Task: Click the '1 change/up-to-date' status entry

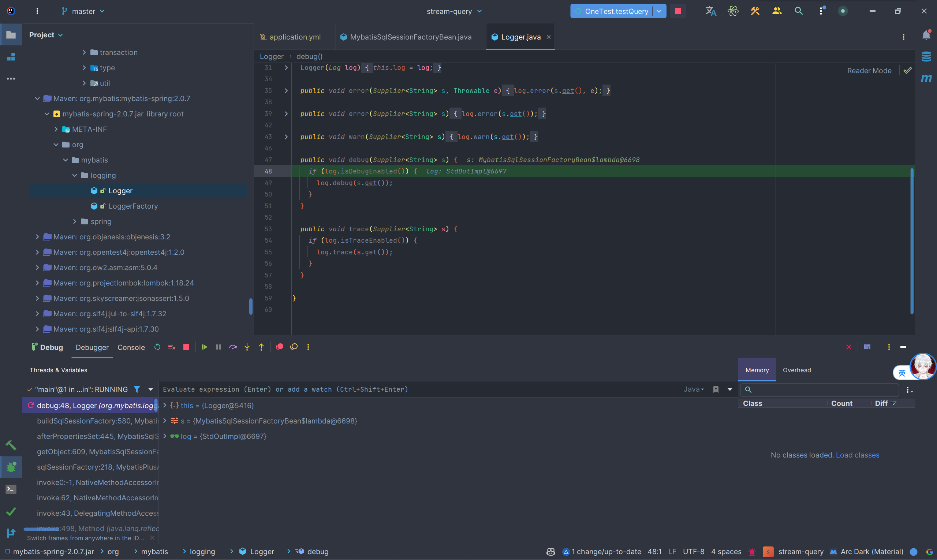Action: tap(601, 552)
